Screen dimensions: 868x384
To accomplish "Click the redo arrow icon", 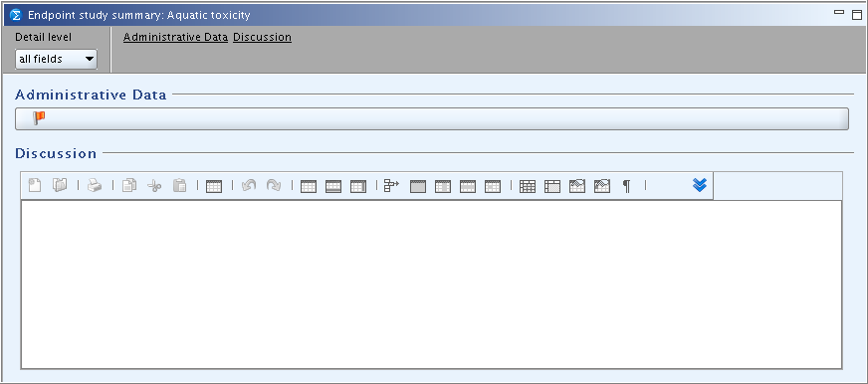I will coord(274,186).
